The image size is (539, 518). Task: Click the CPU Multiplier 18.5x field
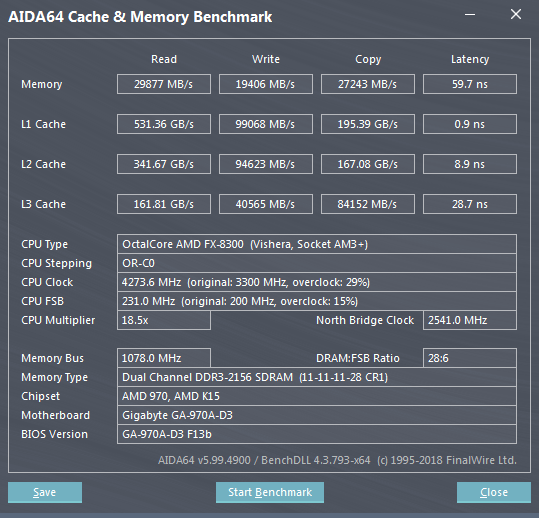[x=164, y=320]
